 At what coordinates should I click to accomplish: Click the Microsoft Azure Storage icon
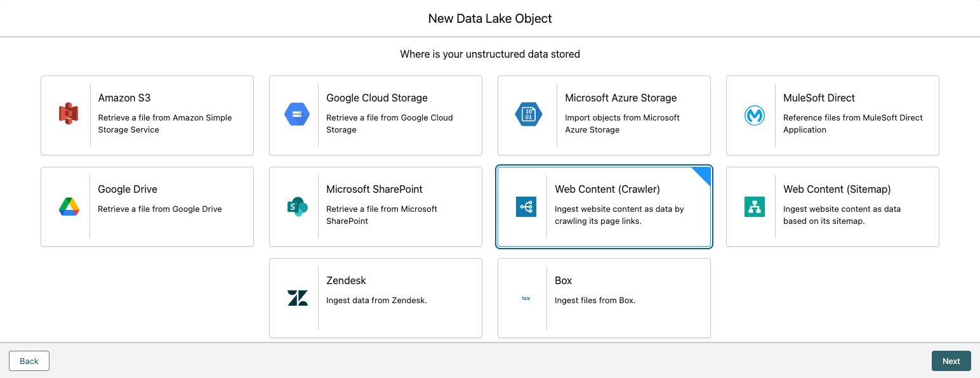[x=528, y=115]
